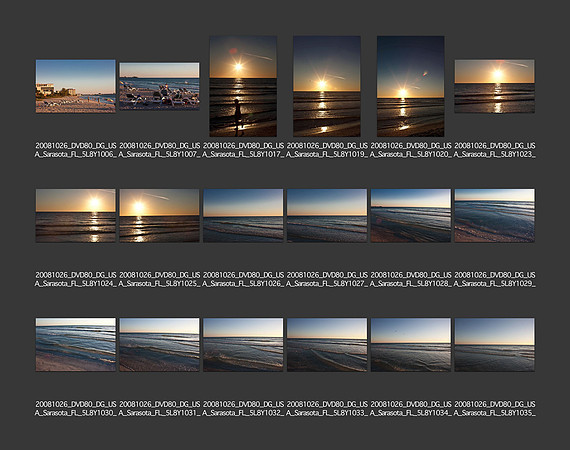Screen dimensions: 570x450
Task: Select silhouette sunset portrait photo 5L8Y1017
Action: pos(243,86)
